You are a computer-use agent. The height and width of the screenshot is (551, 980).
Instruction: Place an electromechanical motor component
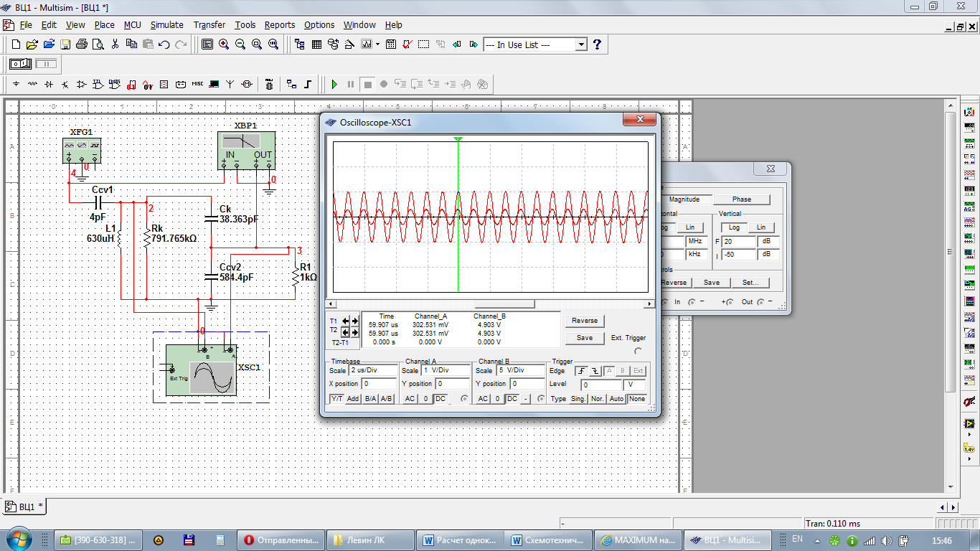point(247,85)
